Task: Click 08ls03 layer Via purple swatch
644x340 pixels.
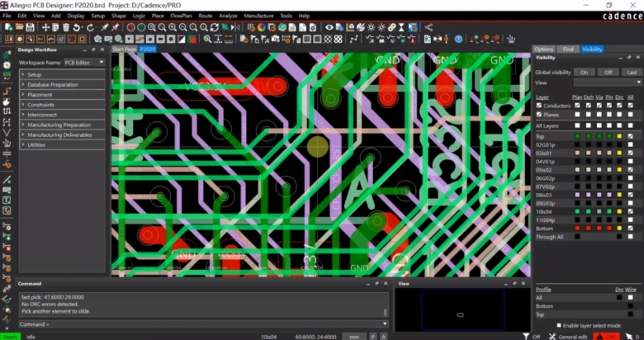Action: click(599, 195)
